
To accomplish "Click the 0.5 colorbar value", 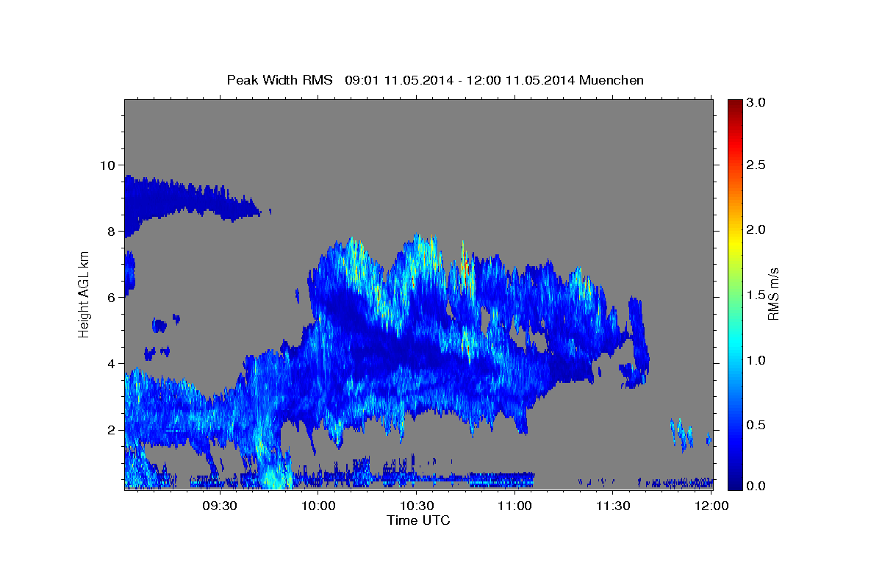I will click(x=756, y=425).
